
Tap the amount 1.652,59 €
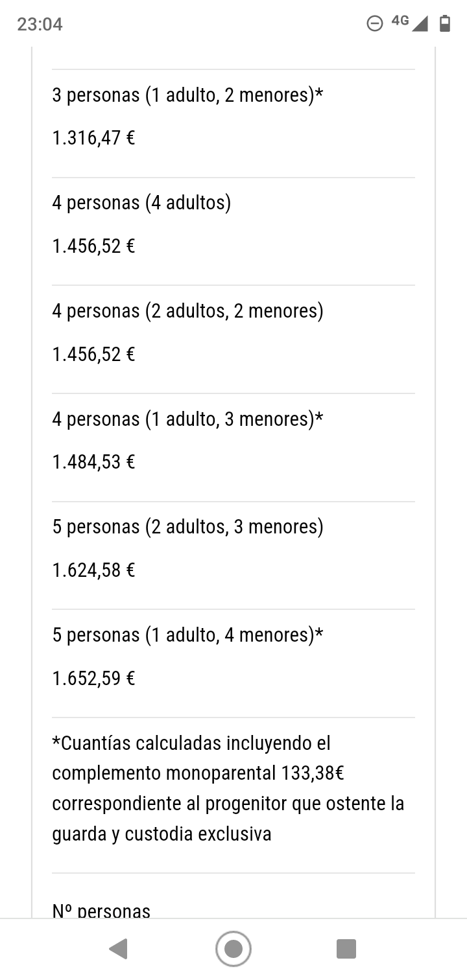93,679
